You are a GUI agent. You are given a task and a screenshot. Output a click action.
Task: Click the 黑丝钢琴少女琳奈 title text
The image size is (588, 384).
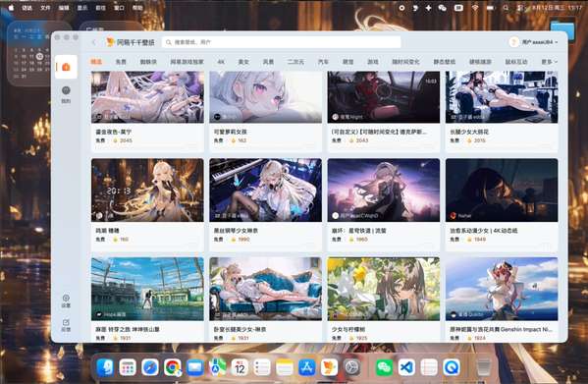point(236,231)
